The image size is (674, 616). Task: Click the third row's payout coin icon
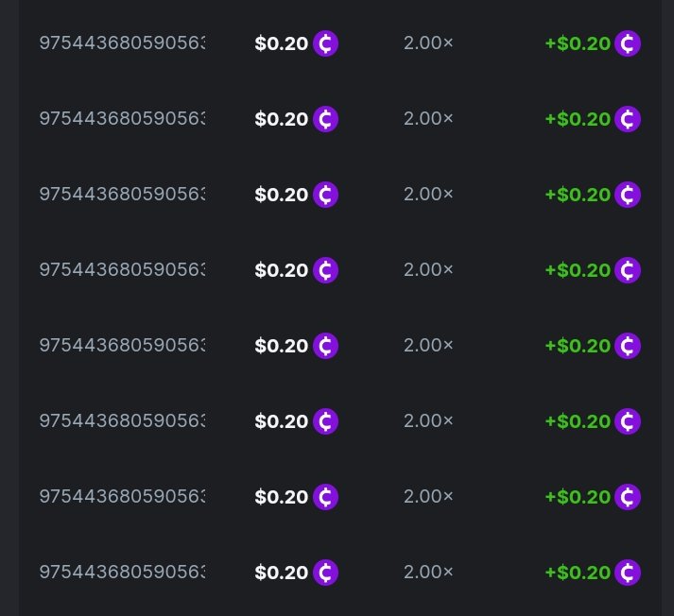point(628,195)
